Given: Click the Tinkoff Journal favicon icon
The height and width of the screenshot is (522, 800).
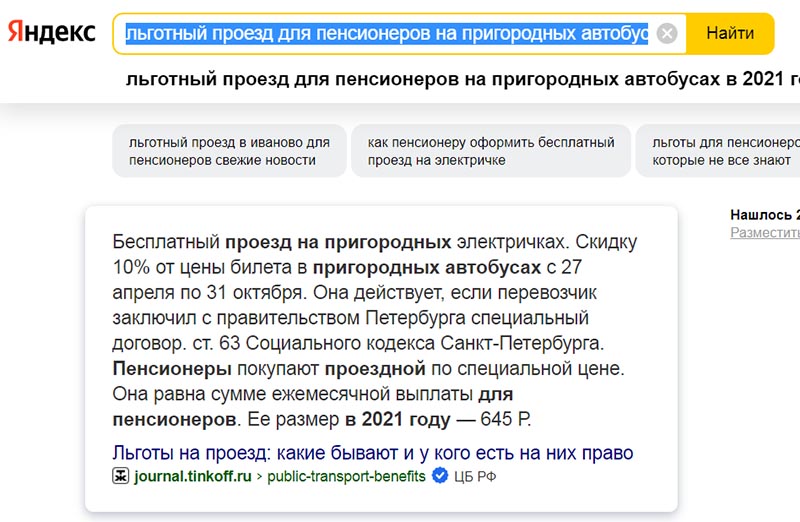Looking at the screenshot, I should pyautogui.click(x=120, y=476).
